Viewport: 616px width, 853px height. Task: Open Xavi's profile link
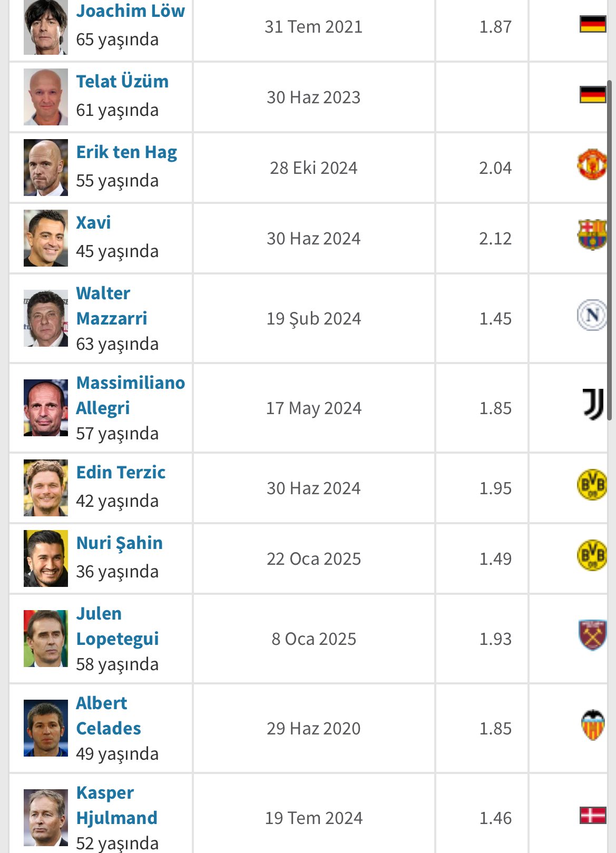click(x=93, y=222)
